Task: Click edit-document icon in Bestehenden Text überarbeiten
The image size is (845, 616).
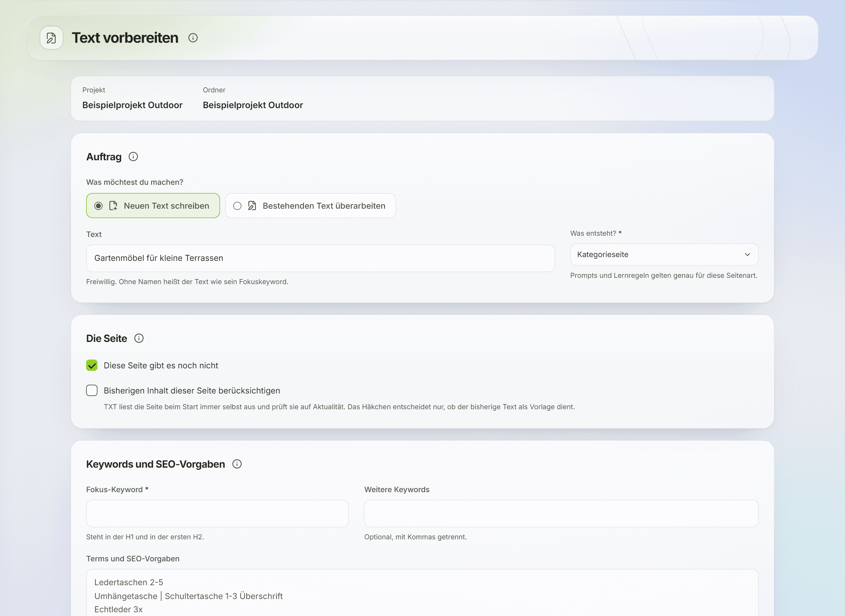Action: coord(252,206)
